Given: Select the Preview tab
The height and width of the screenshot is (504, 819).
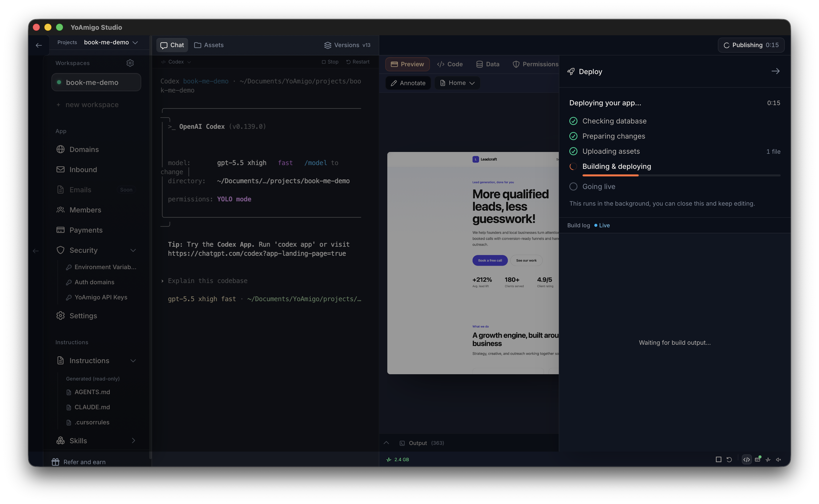Looking at the screenshot, I should 407,64.
